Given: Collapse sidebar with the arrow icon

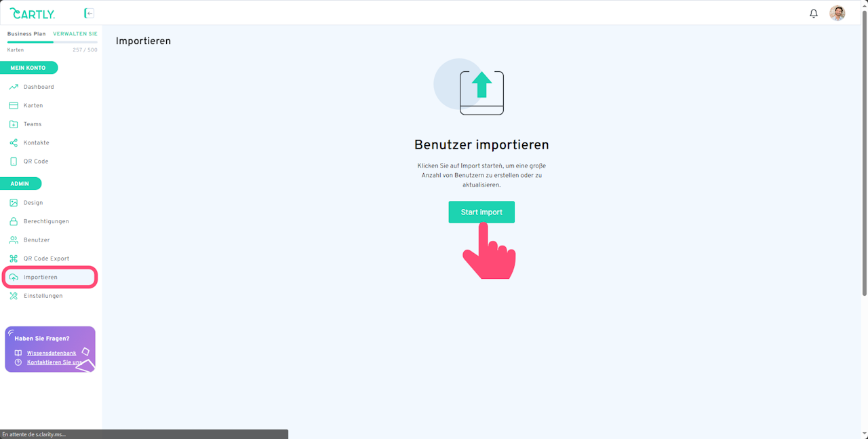Looking at the screenshot, I should [89, 13].
